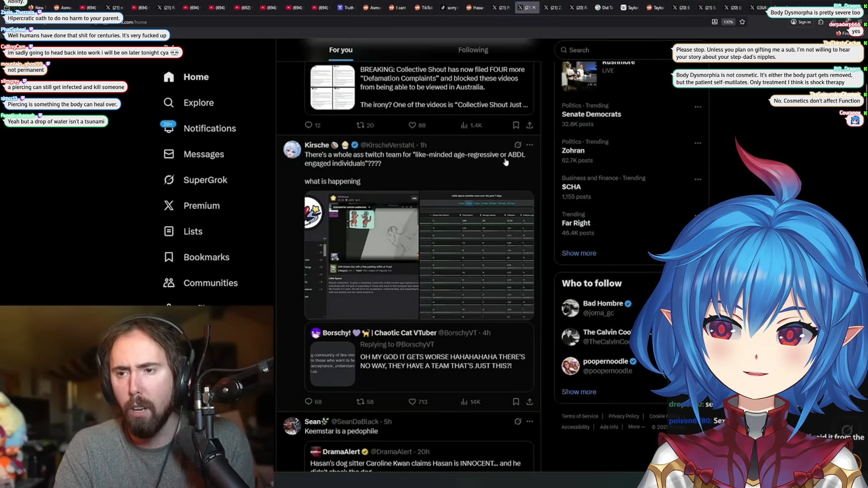Click Show more under trending topics

579,253
